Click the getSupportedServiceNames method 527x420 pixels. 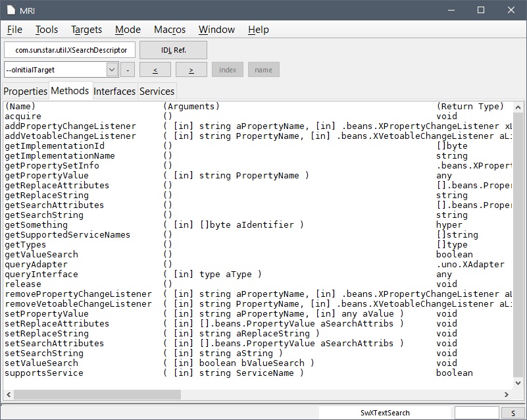(x=68, y=235)
